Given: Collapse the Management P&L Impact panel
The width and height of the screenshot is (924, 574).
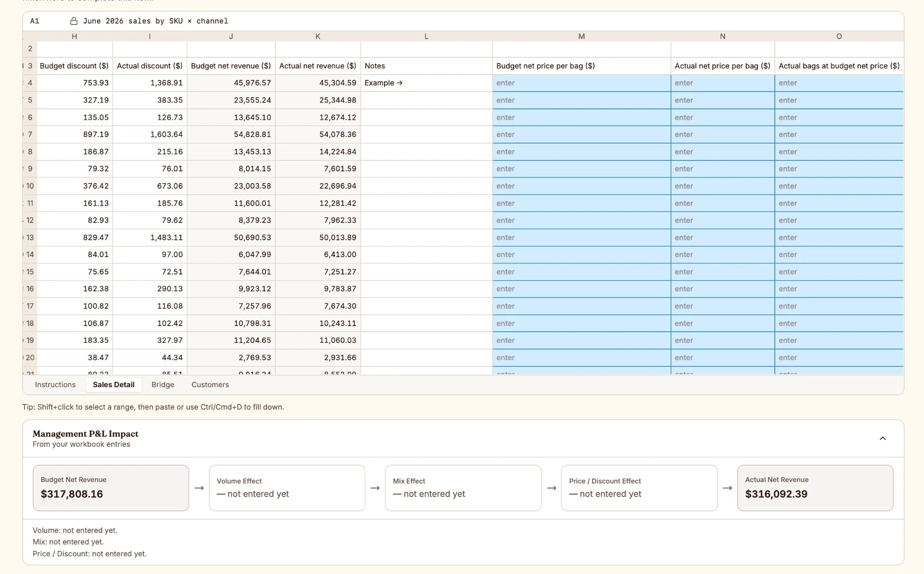Looking at the screenshot, I should click(x=882, y=438).
